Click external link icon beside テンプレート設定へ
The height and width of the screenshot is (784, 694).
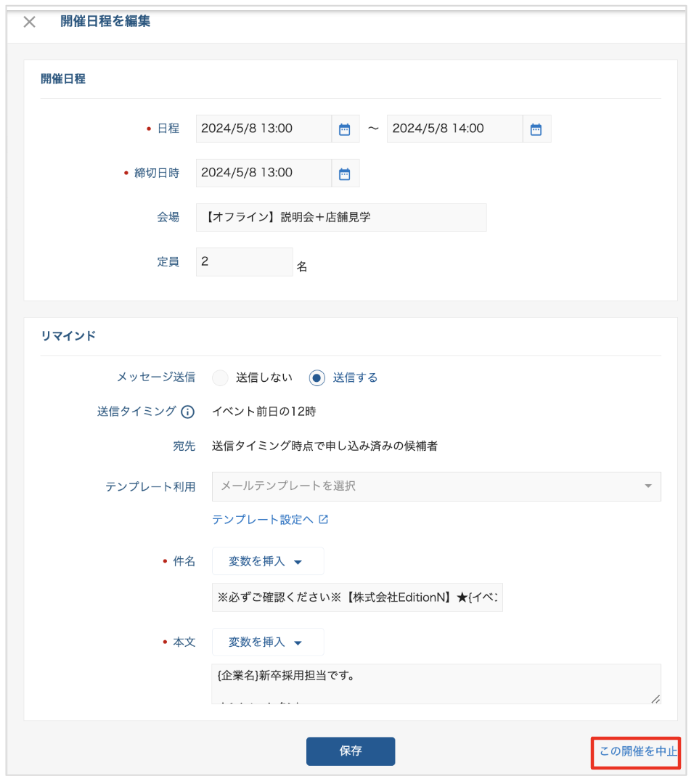pyautogui.click(x=324, y=520)
